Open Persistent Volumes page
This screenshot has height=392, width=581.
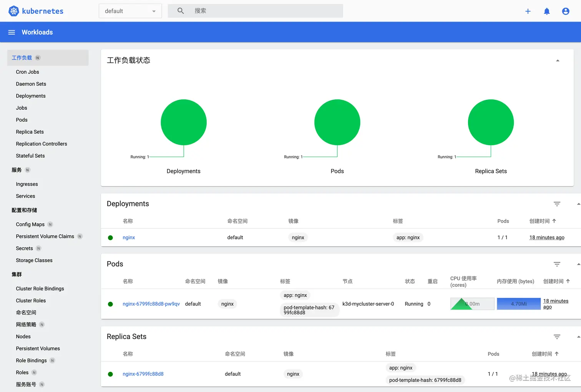38,349
